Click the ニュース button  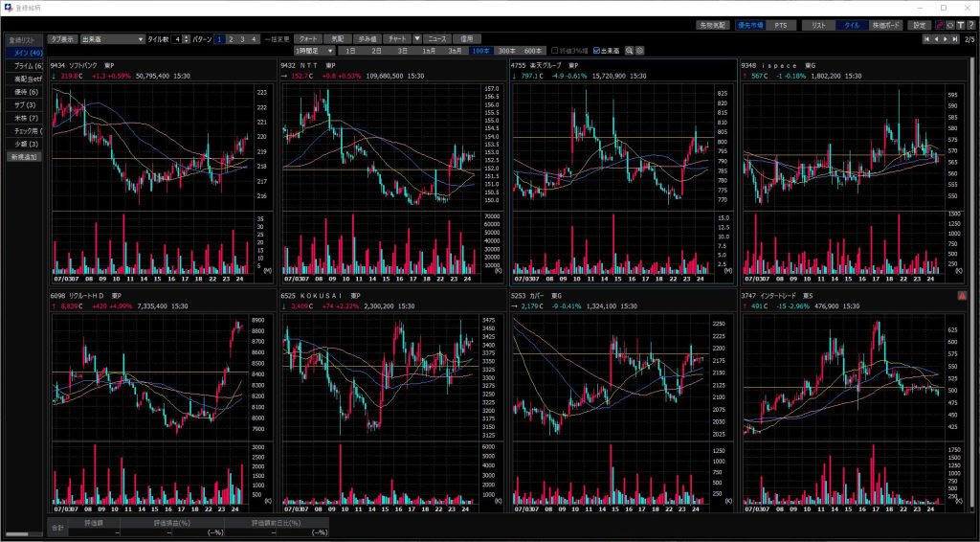coord(438,39)
